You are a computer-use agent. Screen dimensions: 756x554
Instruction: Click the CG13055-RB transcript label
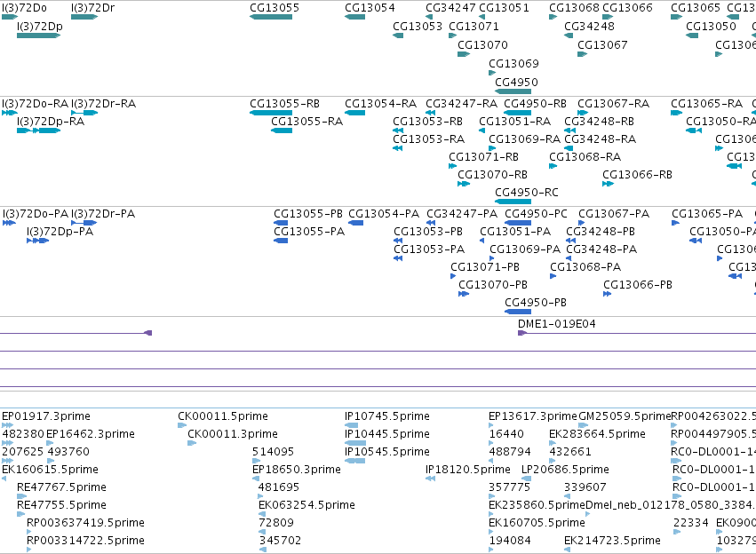point(284,104)
